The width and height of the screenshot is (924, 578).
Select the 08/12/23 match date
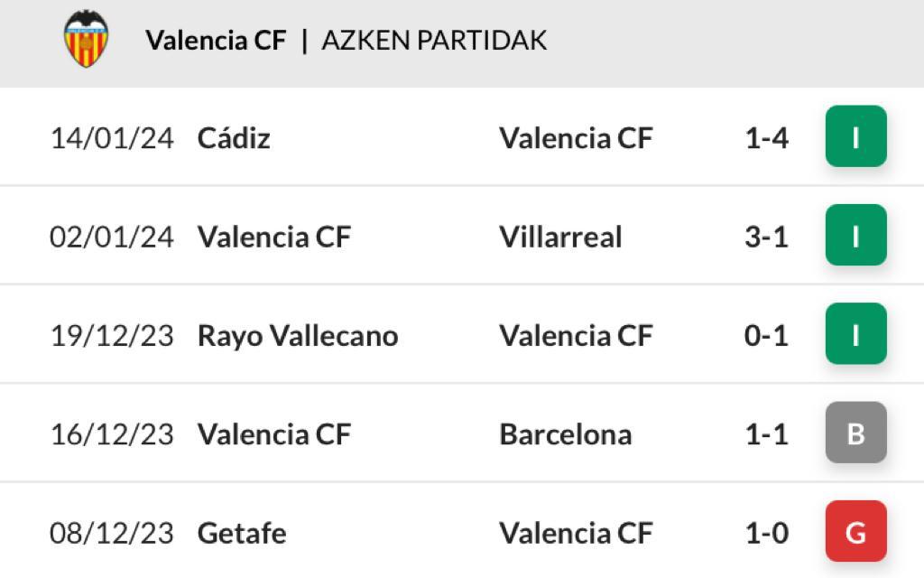click(112, 533)
